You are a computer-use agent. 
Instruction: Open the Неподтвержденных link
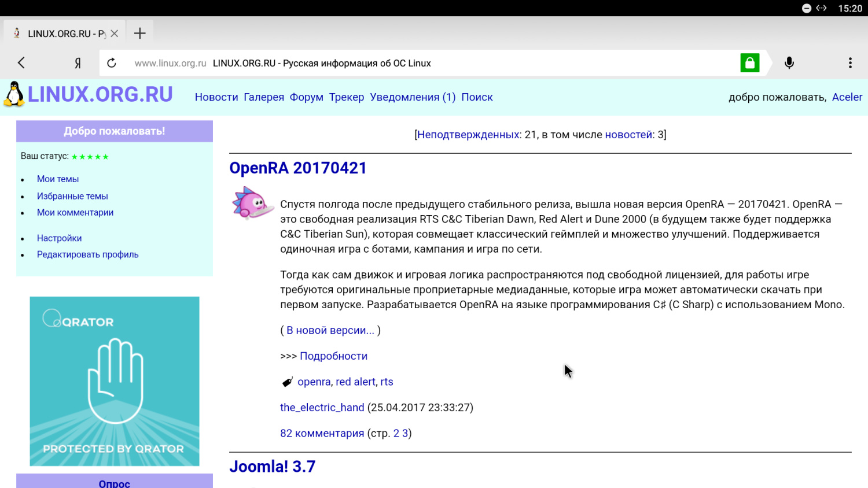coord(468,135)
